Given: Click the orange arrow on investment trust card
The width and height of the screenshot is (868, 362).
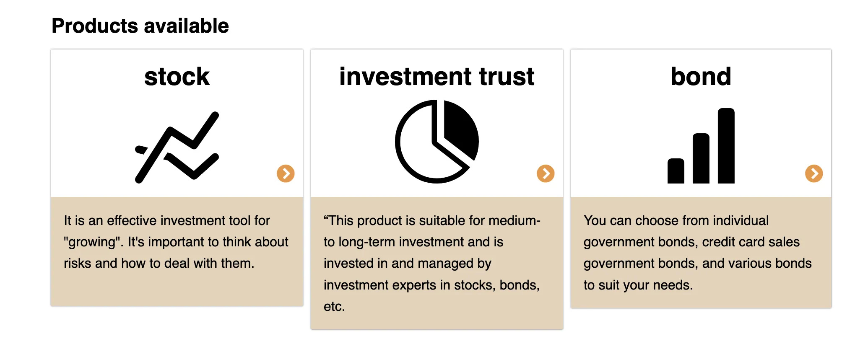Looking at the screenshot, I should [x=546, y=173].
